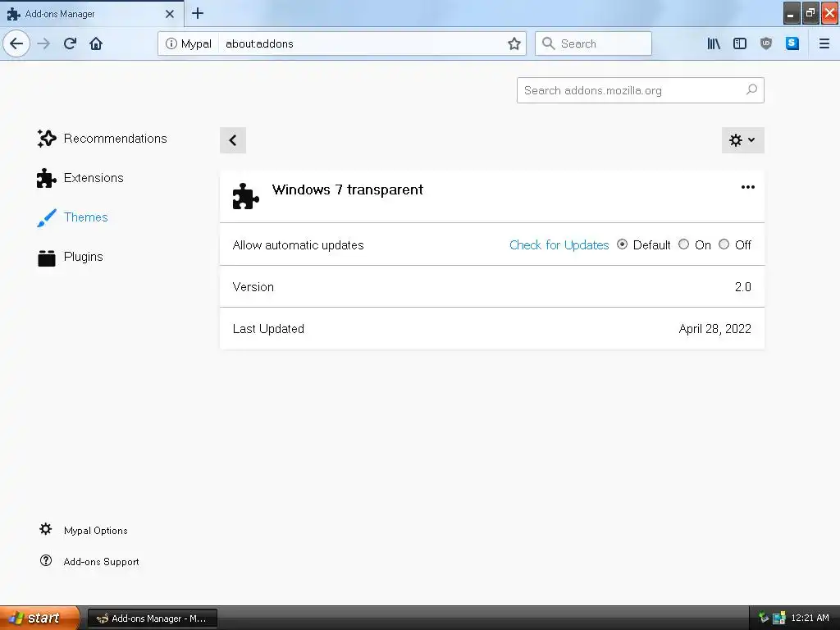840x630 pixels.
Task: Open the gear tools dropdown for add-ons
Action: point(742,140)
